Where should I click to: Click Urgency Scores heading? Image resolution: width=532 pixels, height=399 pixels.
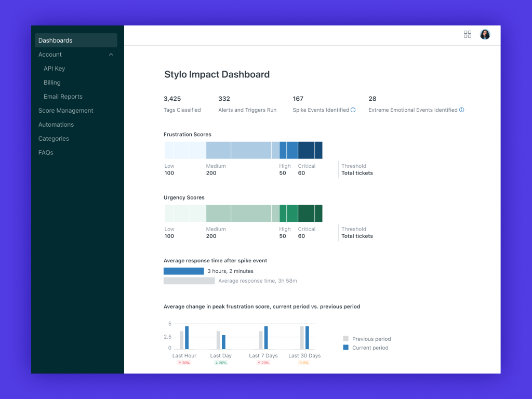coord(184,197)
